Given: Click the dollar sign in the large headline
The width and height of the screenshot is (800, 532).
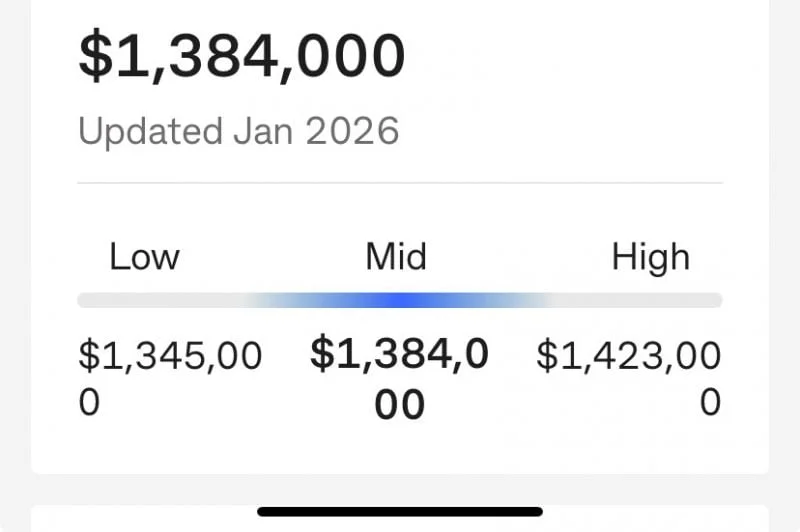Looking at the screenshot, I should point(94,57).
